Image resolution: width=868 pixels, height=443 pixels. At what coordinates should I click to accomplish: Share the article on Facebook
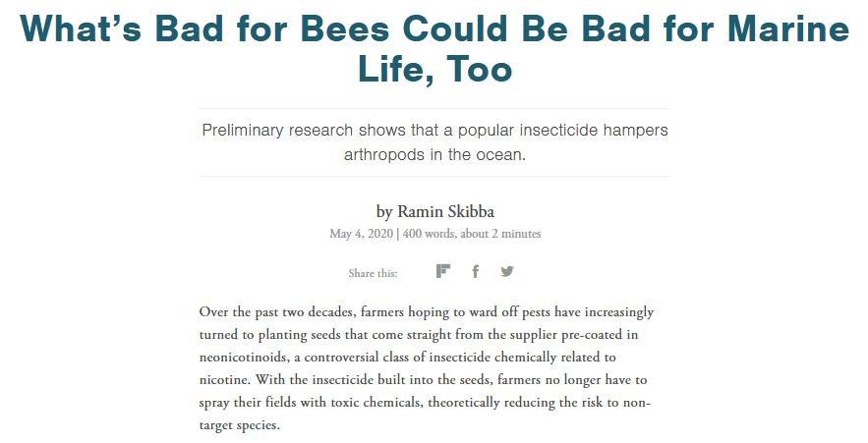pos(475,272)
